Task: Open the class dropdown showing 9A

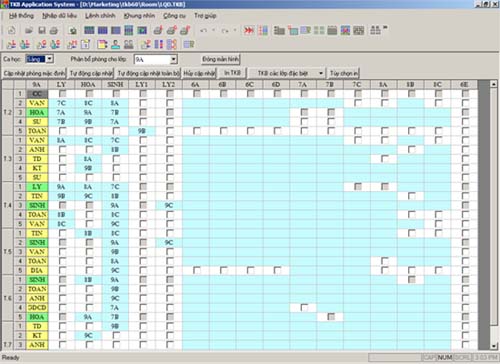Action: point(173,59)
